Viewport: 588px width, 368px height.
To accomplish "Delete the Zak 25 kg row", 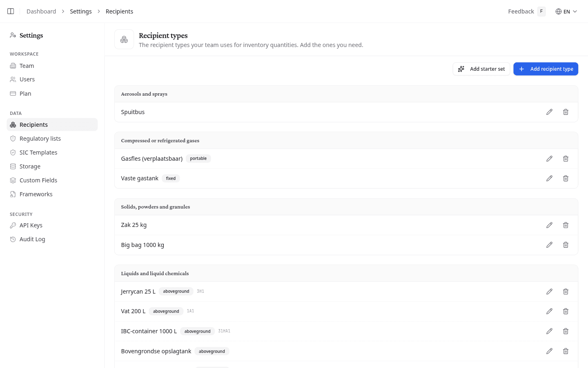I will (x=566, y=225).
